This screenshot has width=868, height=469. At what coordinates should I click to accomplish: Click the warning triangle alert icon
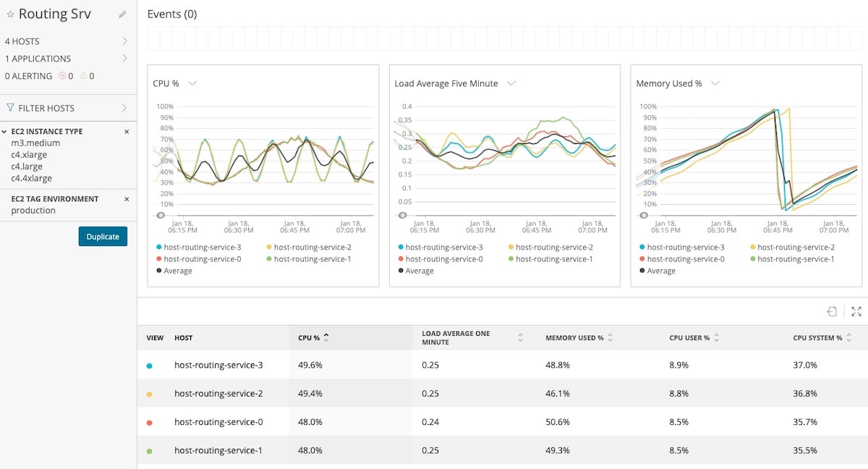pyautogui.click(x=84, y=76)
